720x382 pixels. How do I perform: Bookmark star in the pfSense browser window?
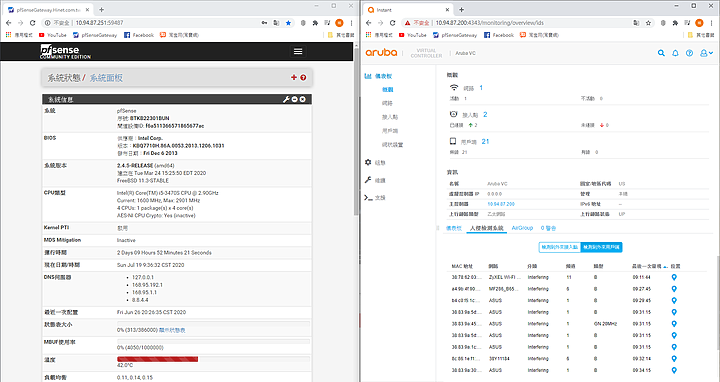pyautogui.click(x=288, y=22)
